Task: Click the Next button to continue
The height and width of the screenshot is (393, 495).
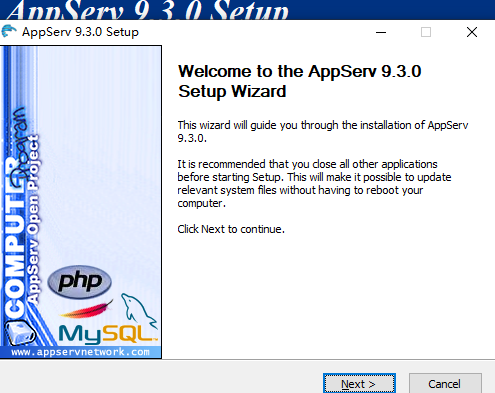Action: (359, 384)
